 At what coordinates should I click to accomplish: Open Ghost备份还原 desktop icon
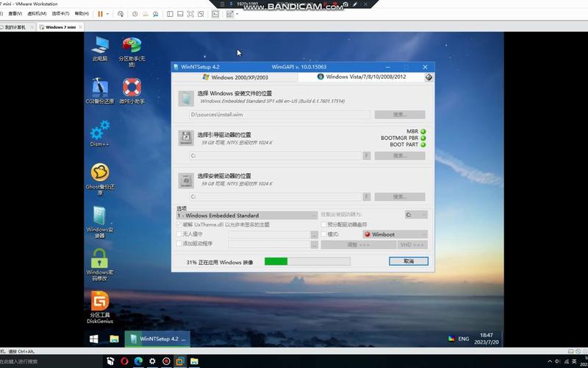click(100, 179)
